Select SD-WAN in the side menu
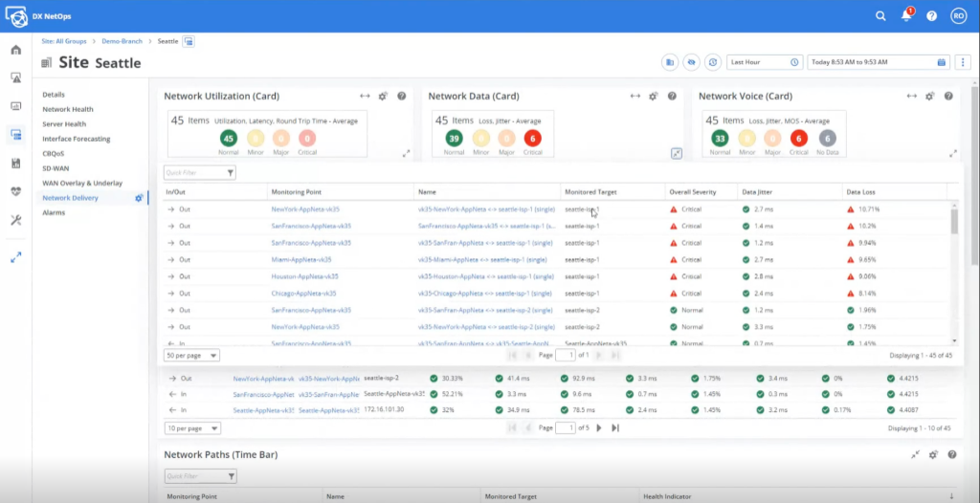 click(56, 168)
